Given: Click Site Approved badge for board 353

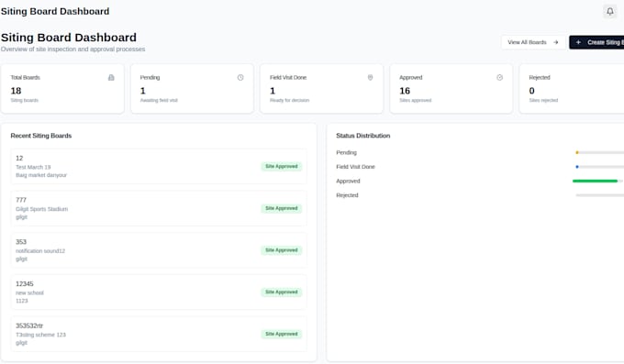Looking at the screenshot, I should 282,250.
